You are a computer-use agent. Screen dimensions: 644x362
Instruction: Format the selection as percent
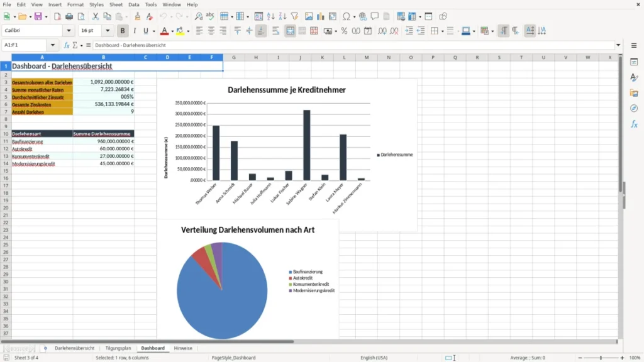pyautogui.click(x=344, y=31)
